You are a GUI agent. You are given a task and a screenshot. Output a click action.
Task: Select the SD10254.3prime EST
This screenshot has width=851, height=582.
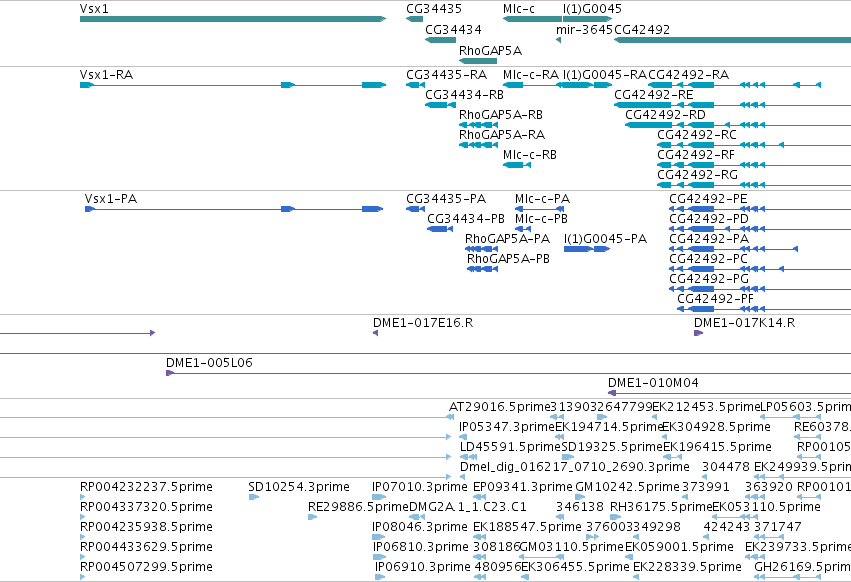pos(253,497)
